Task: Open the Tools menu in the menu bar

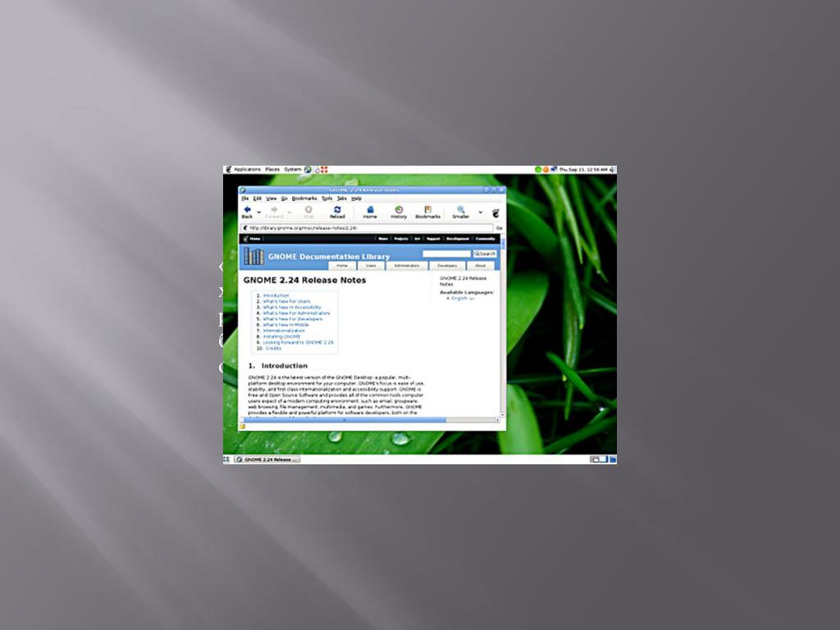Action: pos(326,199)
